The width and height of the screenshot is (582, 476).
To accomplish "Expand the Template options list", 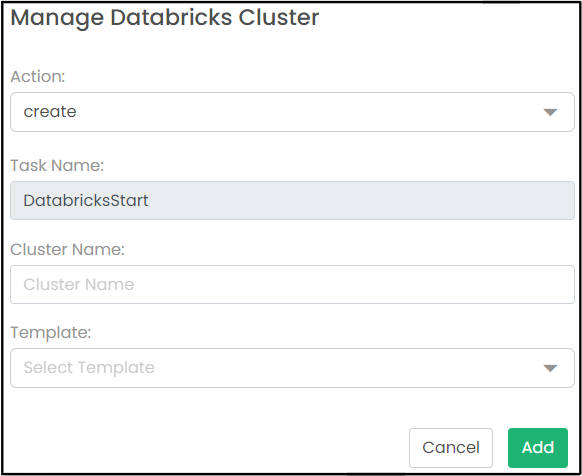I will 292,368.
